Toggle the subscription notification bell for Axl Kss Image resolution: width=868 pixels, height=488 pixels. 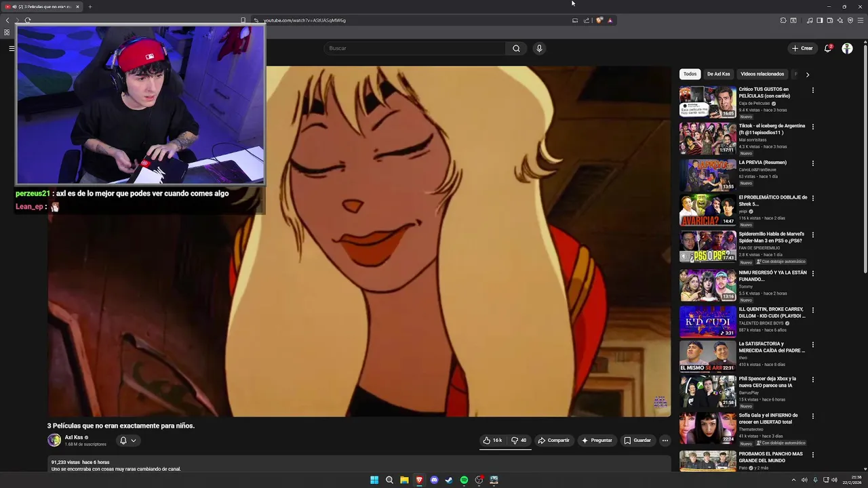click(x=123, y=441)
